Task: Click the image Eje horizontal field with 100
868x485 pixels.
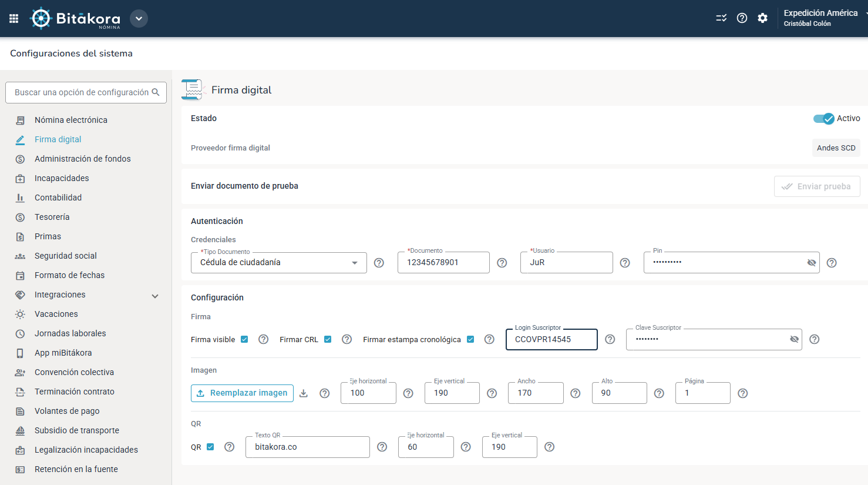Action: (368, 393)
